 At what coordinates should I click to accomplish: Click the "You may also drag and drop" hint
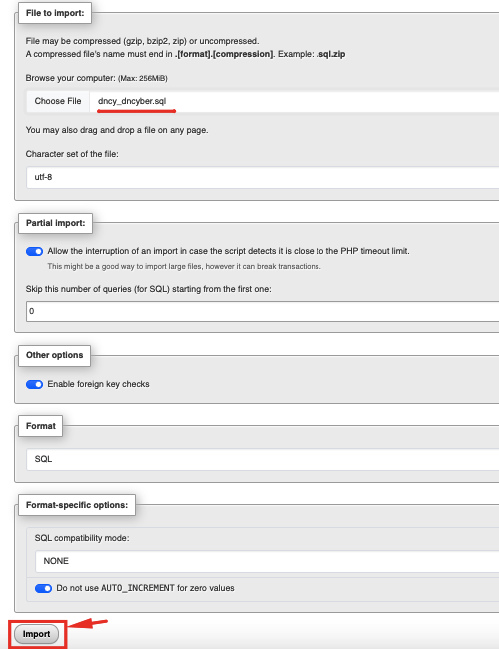coord(117,130)
